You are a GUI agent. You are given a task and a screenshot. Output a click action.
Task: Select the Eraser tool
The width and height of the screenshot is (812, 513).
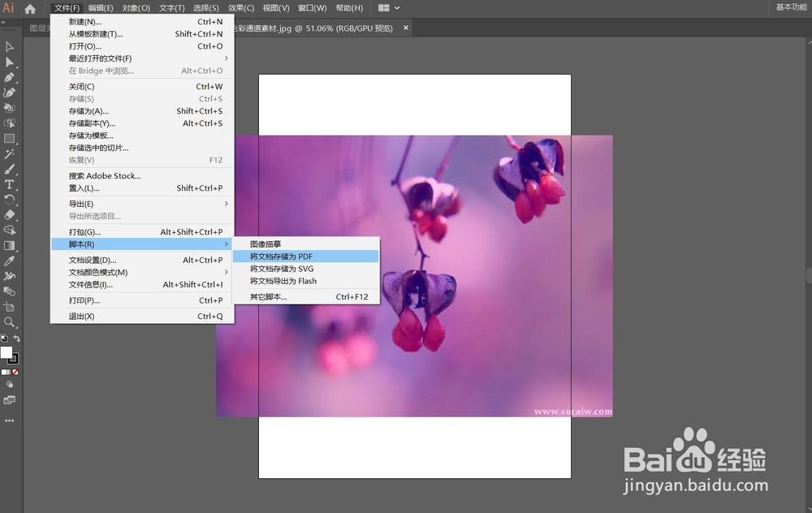pos(9,215)
